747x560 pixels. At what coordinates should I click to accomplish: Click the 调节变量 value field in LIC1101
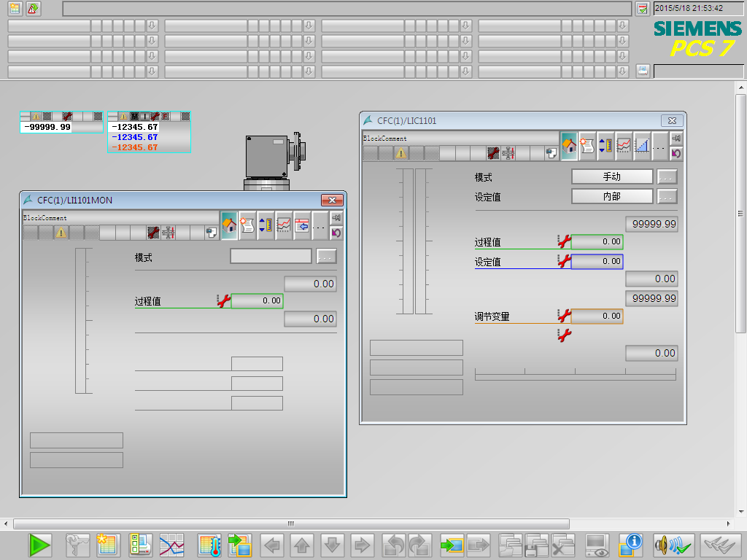(x=597, y=316)
